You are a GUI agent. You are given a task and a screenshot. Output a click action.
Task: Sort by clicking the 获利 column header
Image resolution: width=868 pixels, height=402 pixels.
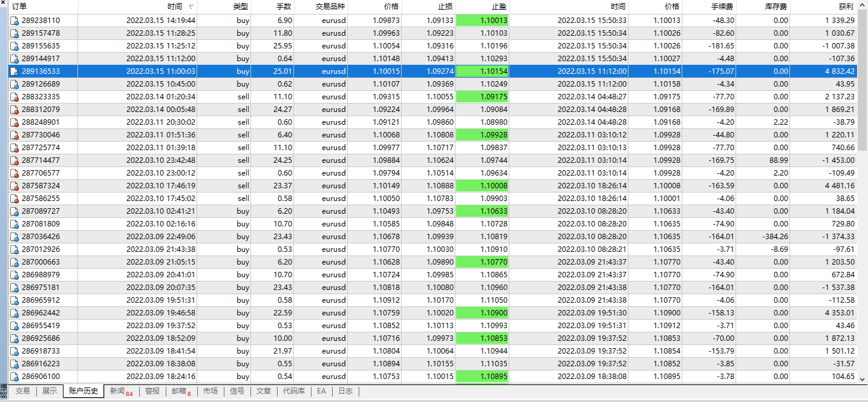(847, 7)
